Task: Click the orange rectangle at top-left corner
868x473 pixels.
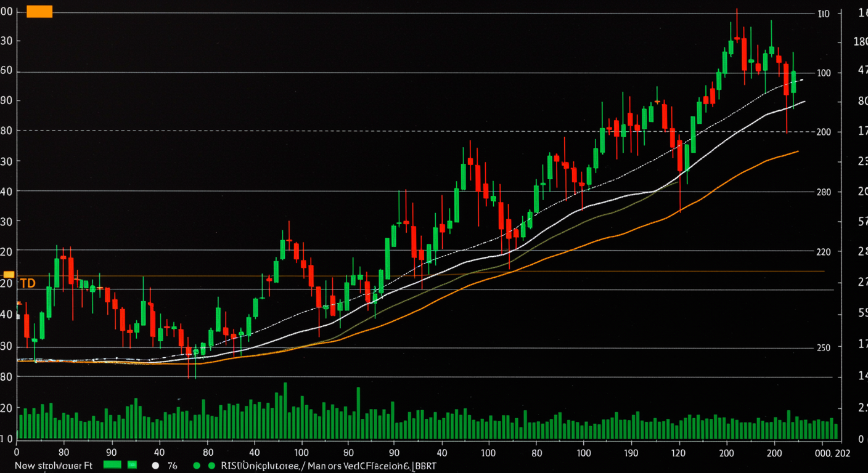Action: point(39,11)
